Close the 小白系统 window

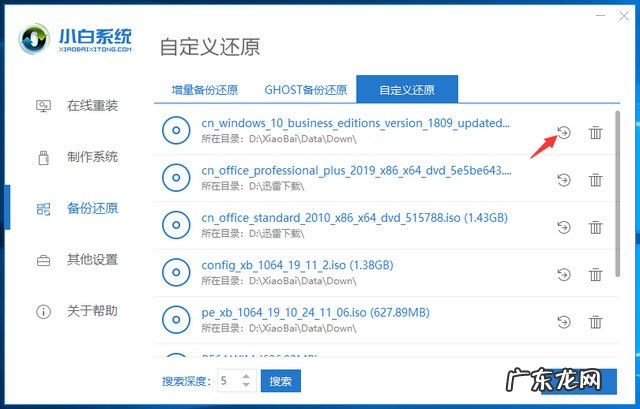point(624,16)
